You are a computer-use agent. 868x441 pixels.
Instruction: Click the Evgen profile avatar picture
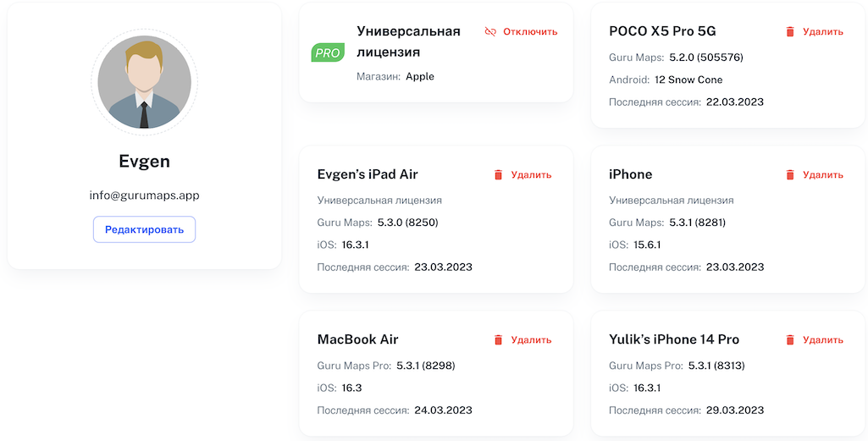[144, 82]
